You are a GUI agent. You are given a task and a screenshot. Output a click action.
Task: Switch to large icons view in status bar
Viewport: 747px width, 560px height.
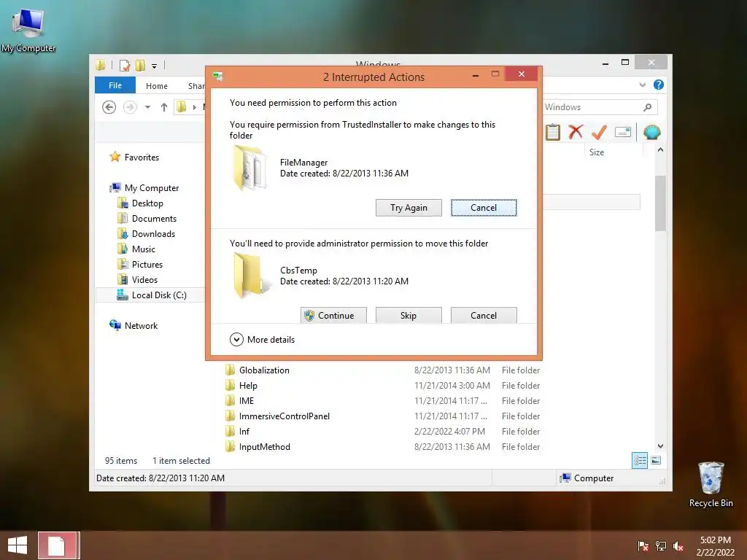[656, 461]
